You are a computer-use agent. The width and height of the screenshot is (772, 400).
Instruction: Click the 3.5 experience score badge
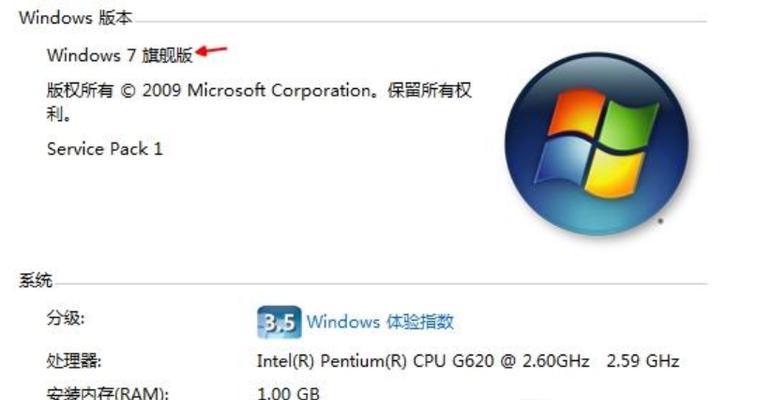(279, 322)
